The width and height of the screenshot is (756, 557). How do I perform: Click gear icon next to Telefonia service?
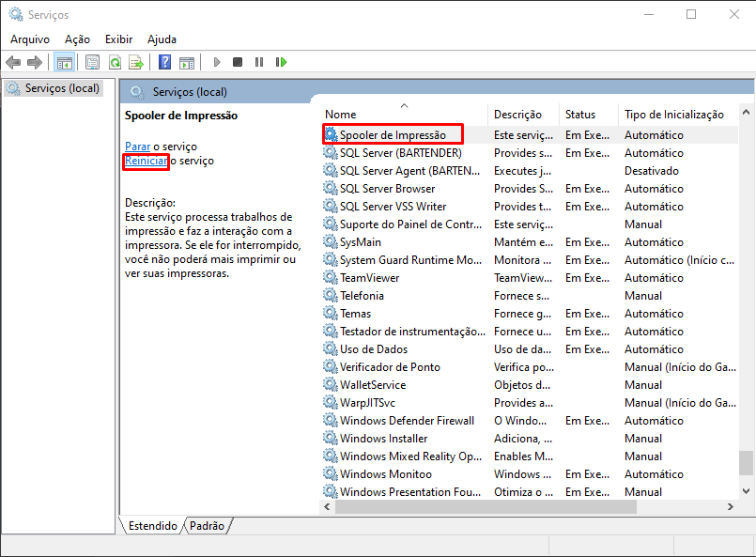point(331,296)
